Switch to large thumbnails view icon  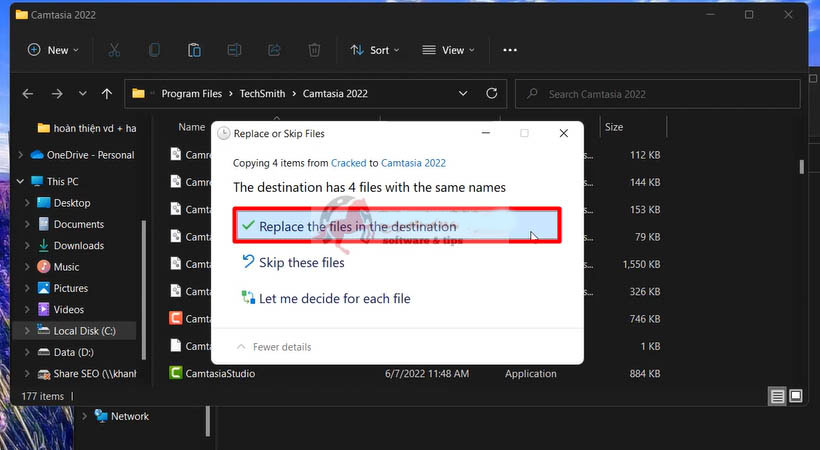796,396
